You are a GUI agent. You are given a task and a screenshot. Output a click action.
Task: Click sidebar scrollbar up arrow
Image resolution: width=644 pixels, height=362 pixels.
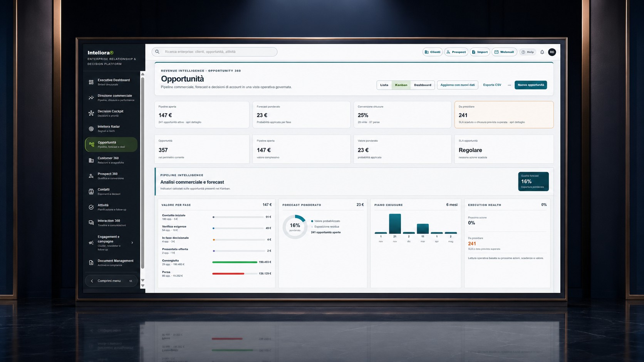tap(143, 74)
